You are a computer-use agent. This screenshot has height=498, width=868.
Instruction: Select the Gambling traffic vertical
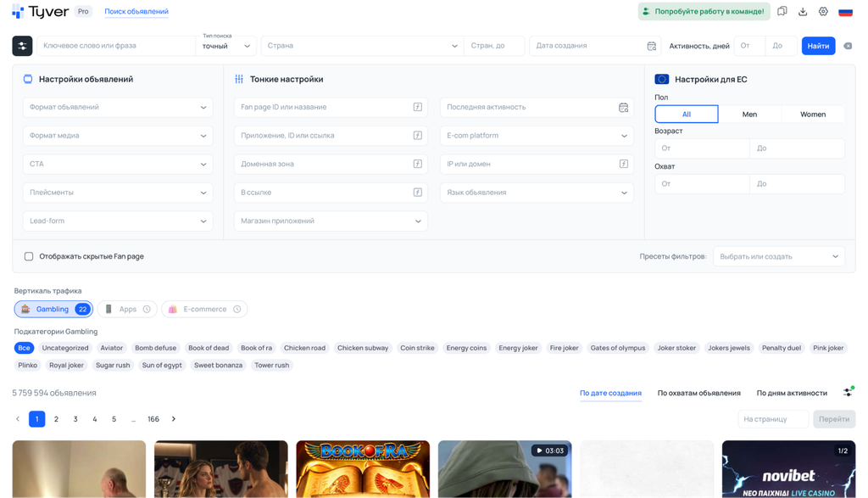click(53, 309)
